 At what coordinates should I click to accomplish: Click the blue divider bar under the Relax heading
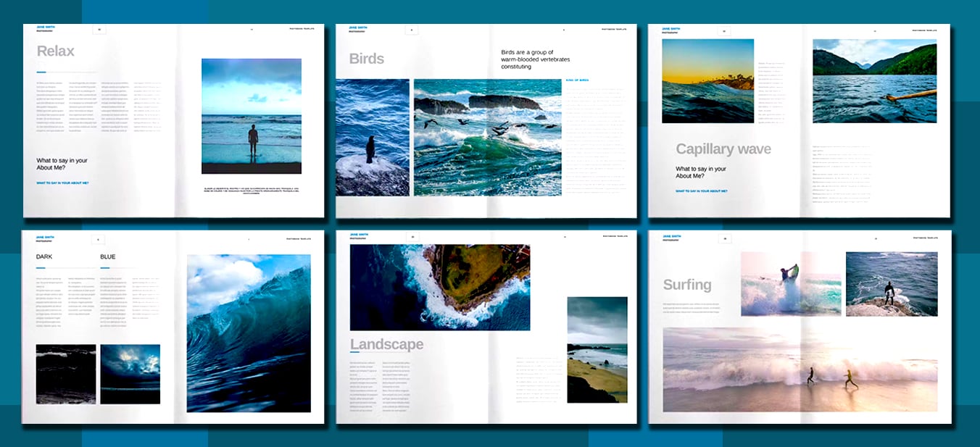click(x=41, y=72)
